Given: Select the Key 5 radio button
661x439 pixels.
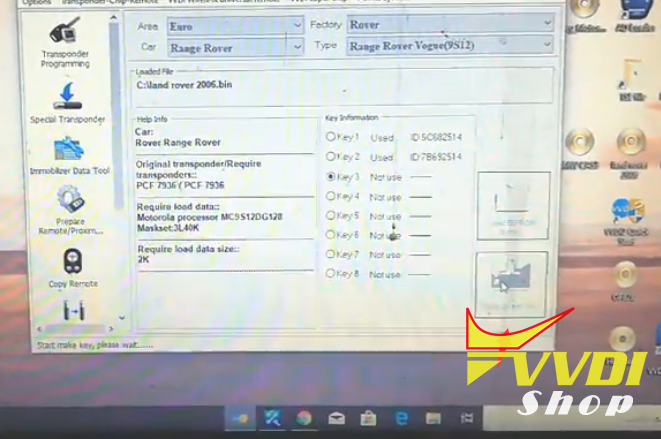Looking at the screenshot, I should tap(330, 215).
